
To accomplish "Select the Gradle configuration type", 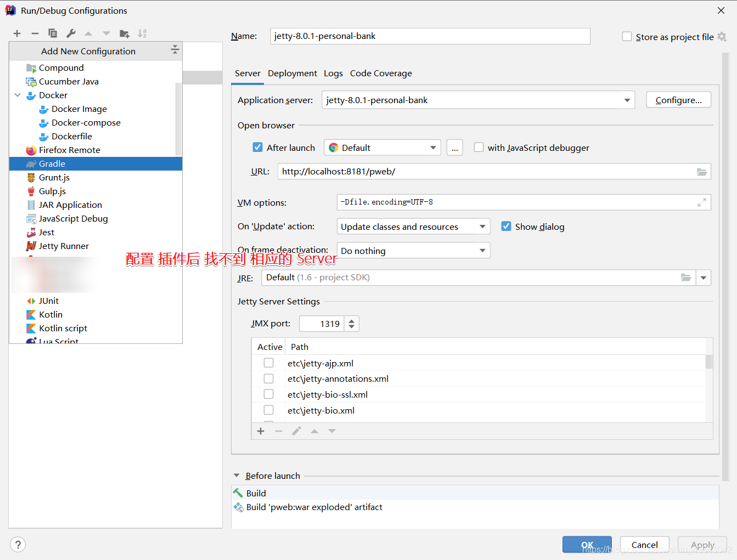I will coord(95,164).
